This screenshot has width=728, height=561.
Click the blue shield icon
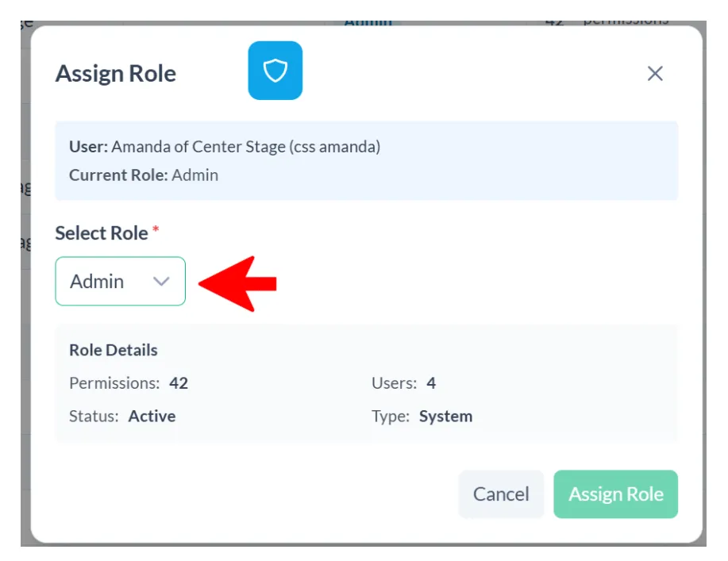tap(275, 71)
